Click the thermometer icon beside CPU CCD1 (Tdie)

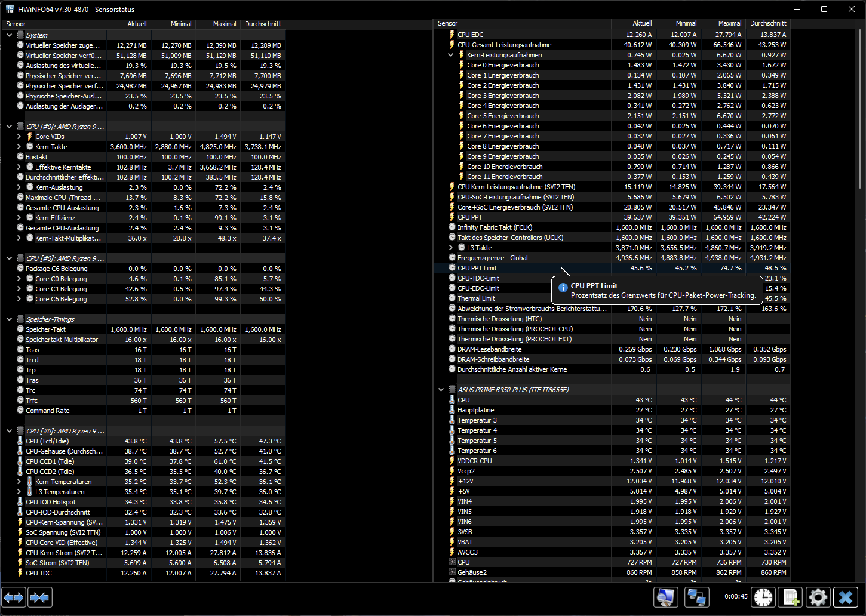[x=20, y=461]
